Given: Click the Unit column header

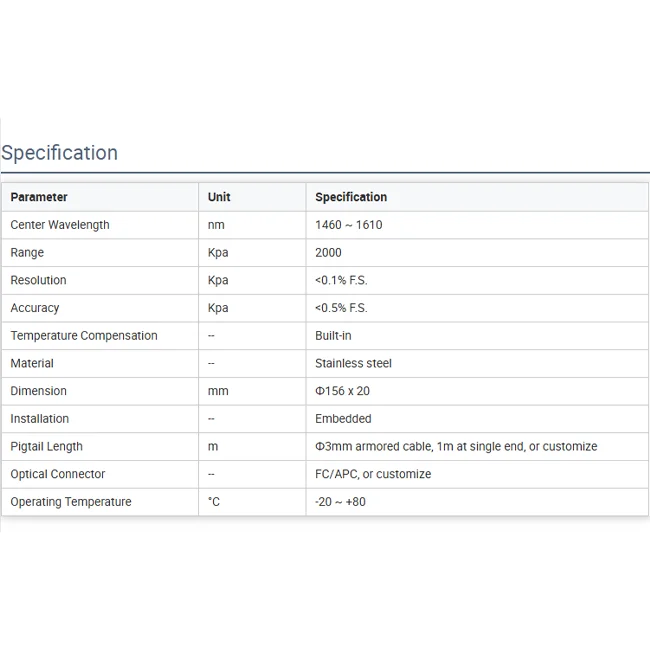Looking at the screenshot, I should [219, 197].
